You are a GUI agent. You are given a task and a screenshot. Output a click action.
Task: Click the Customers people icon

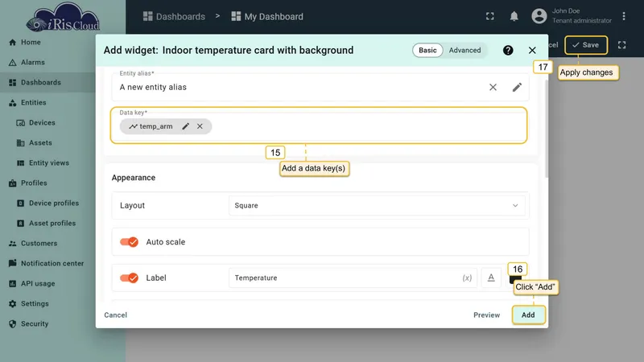[x=13, y=244]
